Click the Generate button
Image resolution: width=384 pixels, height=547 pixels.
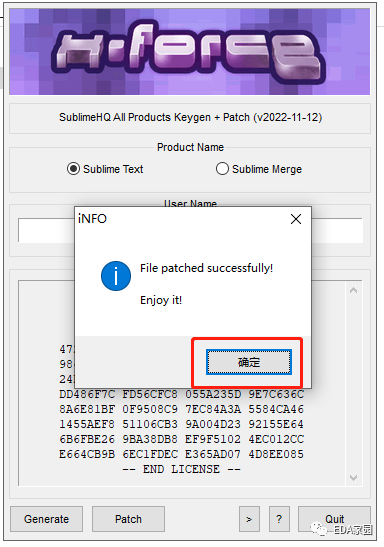tap(46, 519)
